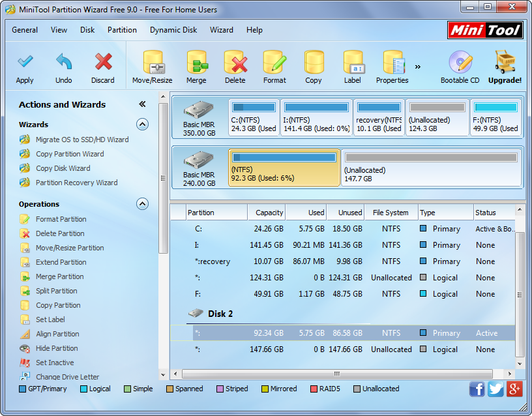Open the Google Plus share icon
The height and width of the screenshot is (416, 532).
pyautogui.click(x=514, y=389)
